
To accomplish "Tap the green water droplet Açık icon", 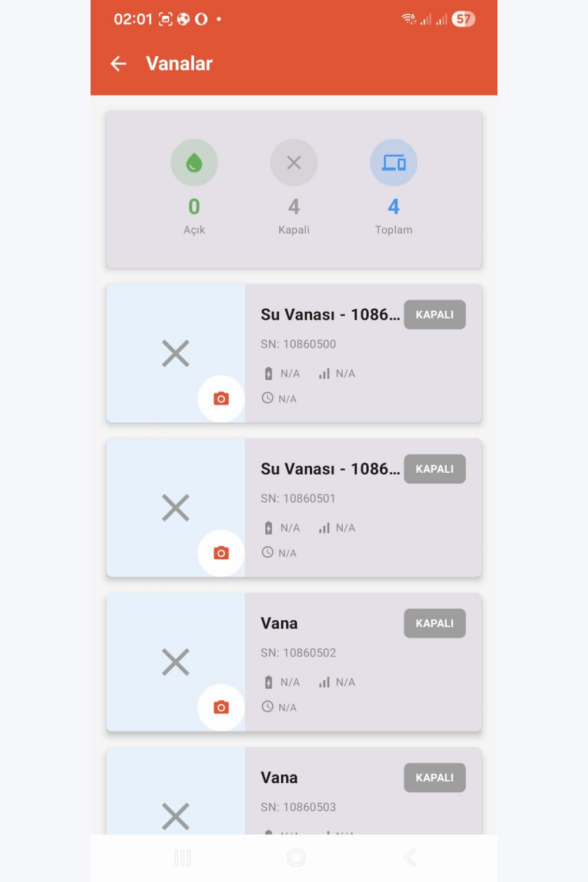I will click(195, 163).
